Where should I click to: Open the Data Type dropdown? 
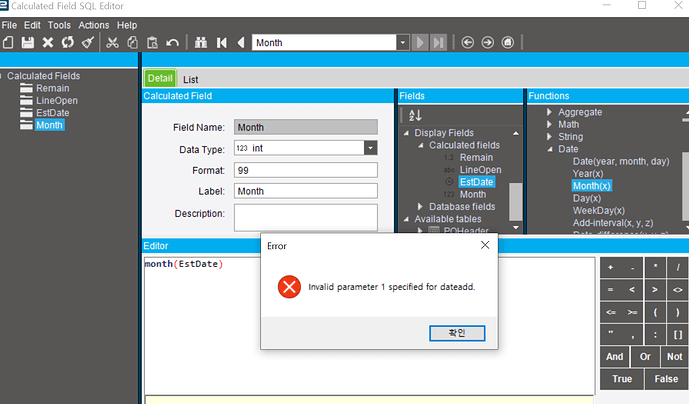(x=370, y=148)
